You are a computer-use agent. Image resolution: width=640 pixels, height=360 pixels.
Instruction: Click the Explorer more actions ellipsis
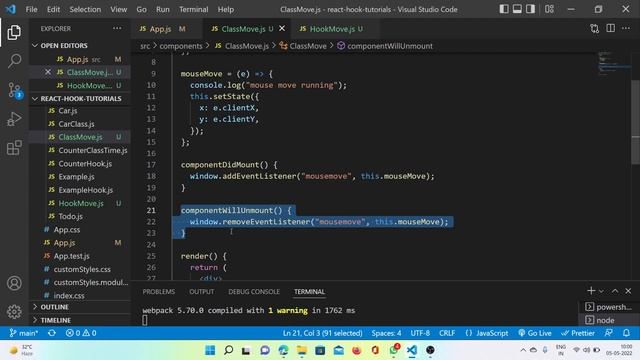tap(117, 28)
